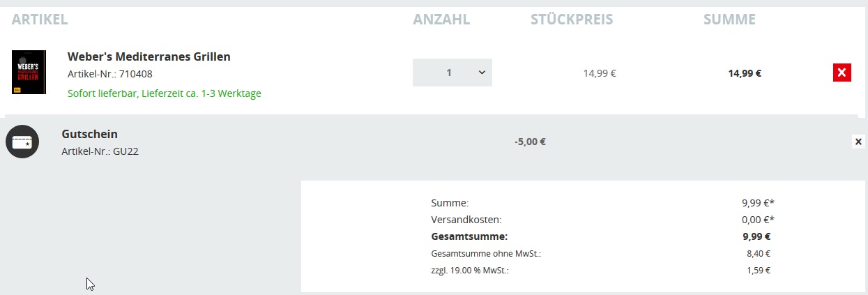
Task: Click the bold 14,99 € line total
Action: [745, 73]
